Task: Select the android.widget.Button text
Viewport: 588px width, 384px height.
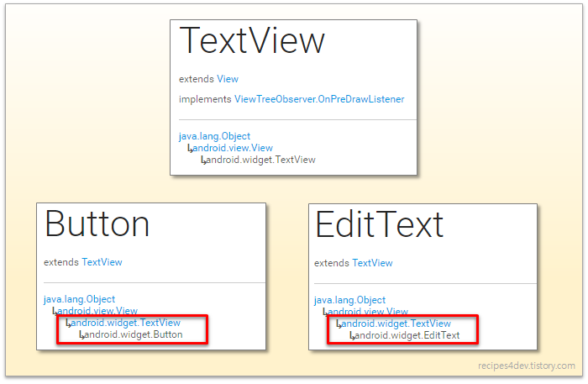Action: [x=134, y=334]
